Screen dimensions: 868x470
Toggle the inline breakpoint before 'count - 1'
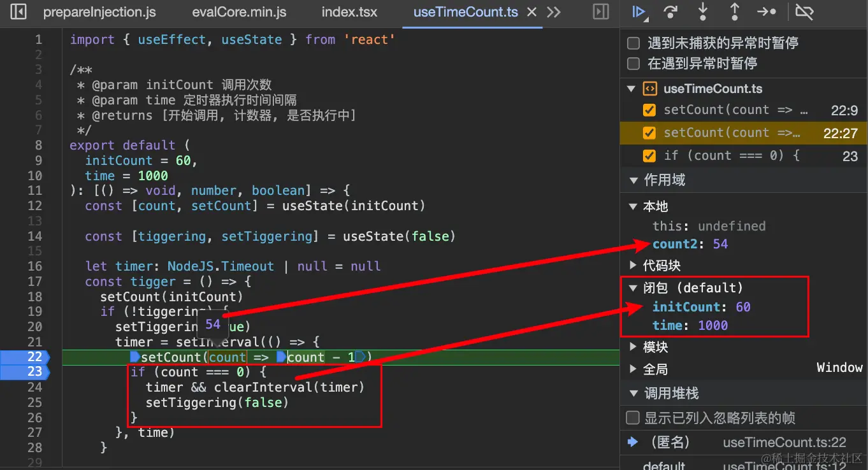[x=281, y=357]
